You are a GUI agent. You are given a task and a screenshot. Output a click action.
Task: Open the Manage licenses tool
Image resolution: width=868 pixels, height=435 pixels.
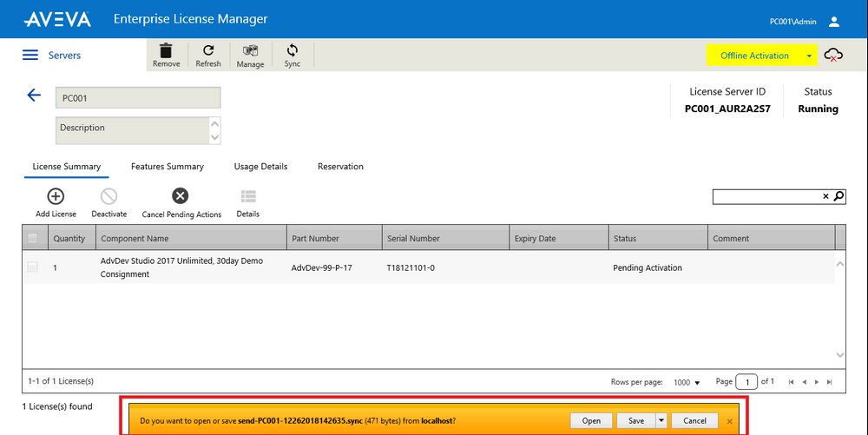(250, 51)
